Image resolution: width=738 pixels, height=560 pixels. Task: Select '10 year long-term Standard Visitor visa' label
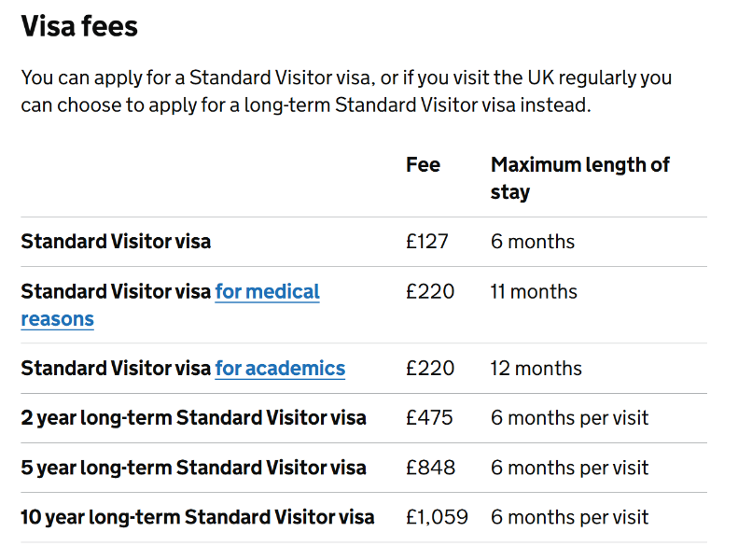point(197,517)
